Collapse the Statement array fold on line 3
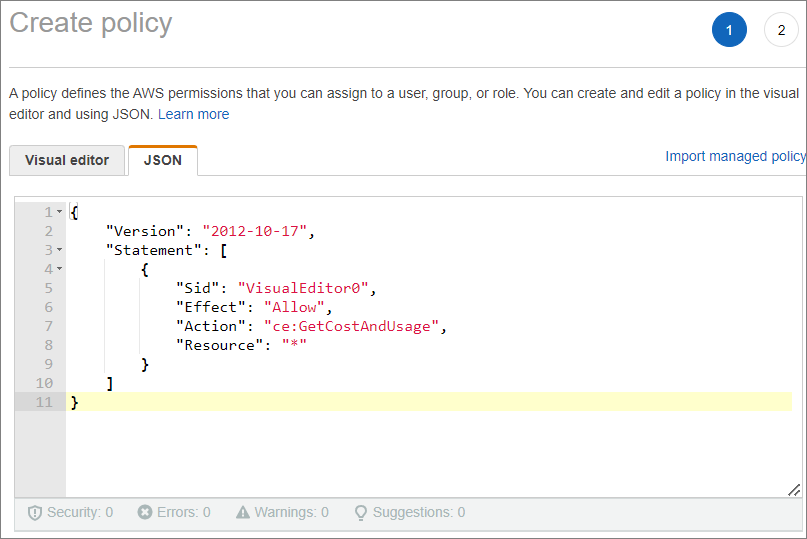Image resolution: width=807 pixels, height=539 pixels. coord(60,250)
